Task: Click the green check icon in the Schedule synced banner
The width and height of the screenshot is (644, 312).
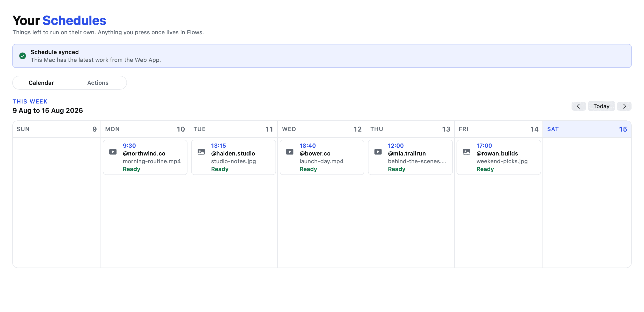Action: click(23, 56)
